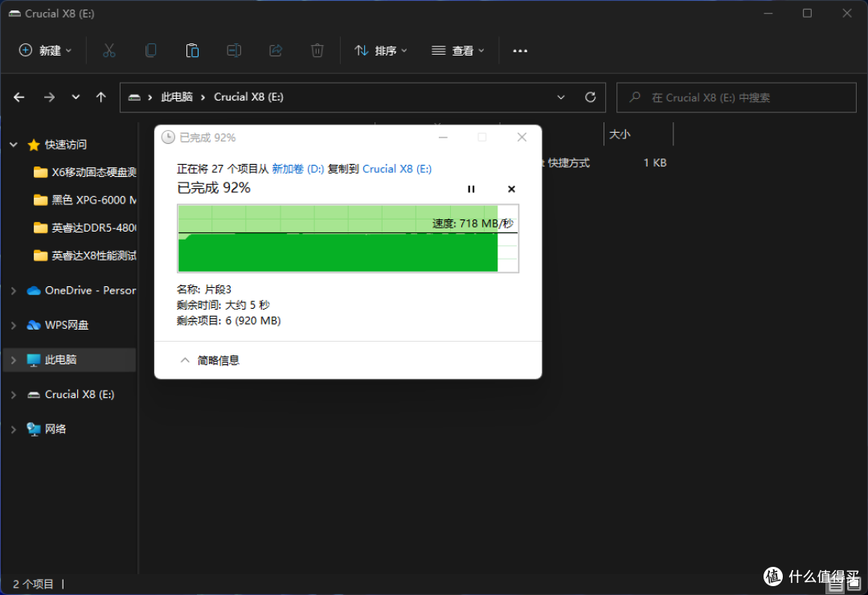The image size is (868, 595).
Task: Click the 1 KB size cell
Action: (655, 163)
